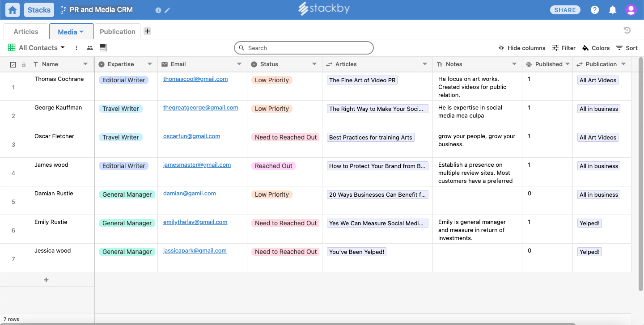Image resolution: width=644 pixels, height=325 pixels.
Task: Open the Status column dropdown arrow
Action: (x=314, y=64)
